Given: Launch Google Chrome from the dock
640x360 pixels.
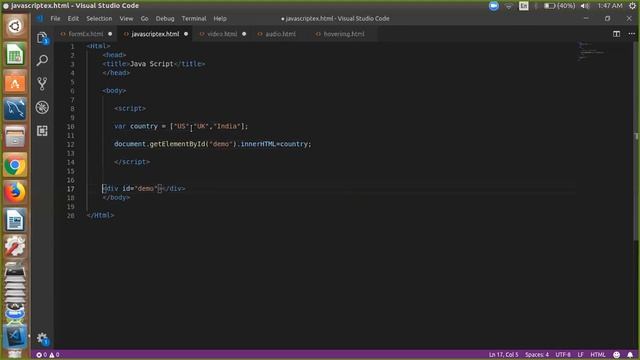Looking at the screenshot, I should 15,165.
